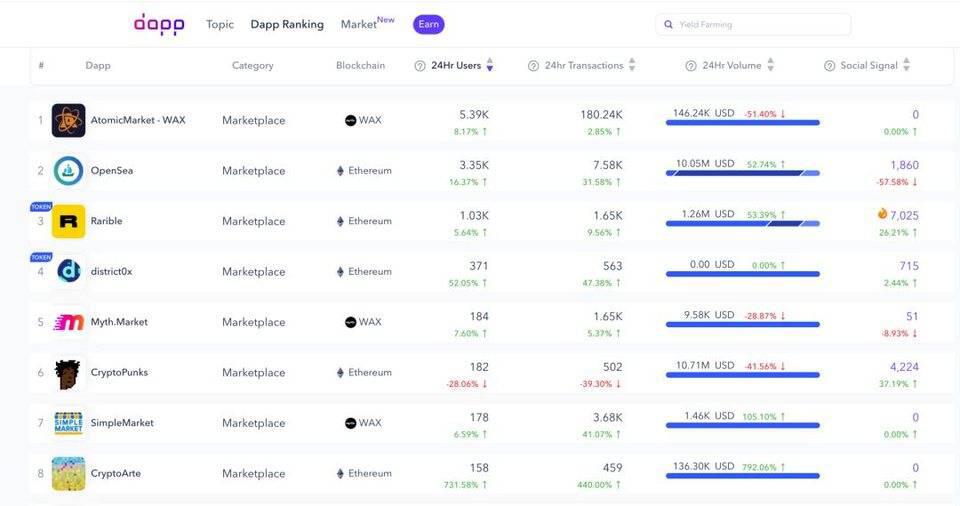This screenshot has width=960, height=506.
Task: Click the 371 users value
Action: (x=479, y=266)
